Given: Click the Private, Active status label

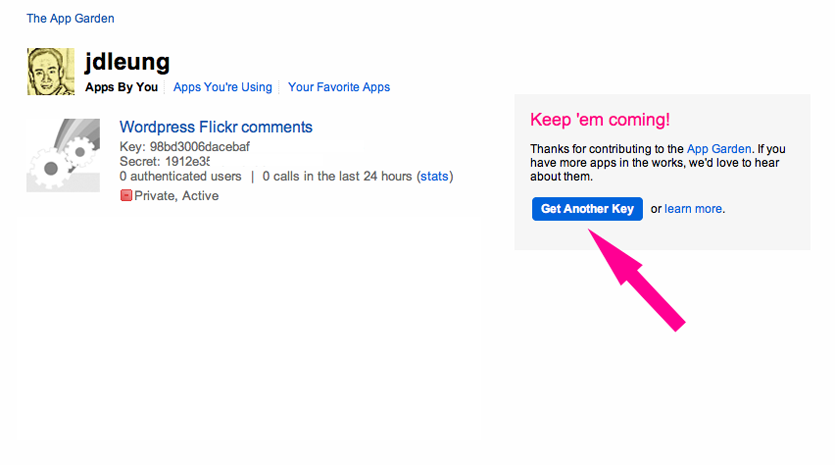Looking at the screenshot, I should (176, 195).
